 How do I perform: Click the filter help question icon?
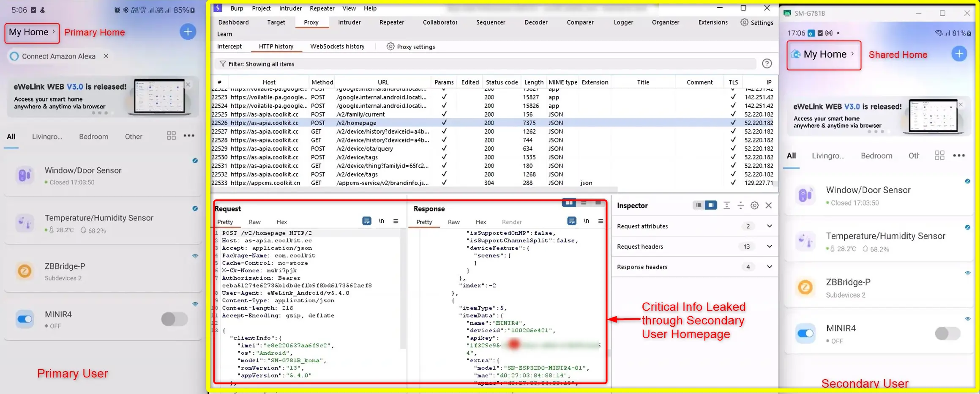(767, 64)
